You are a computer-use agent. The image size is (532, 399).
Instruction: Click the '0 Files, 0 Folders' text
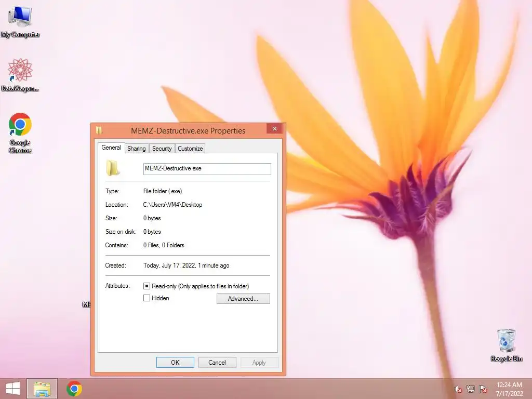click(x=164, y=245)
